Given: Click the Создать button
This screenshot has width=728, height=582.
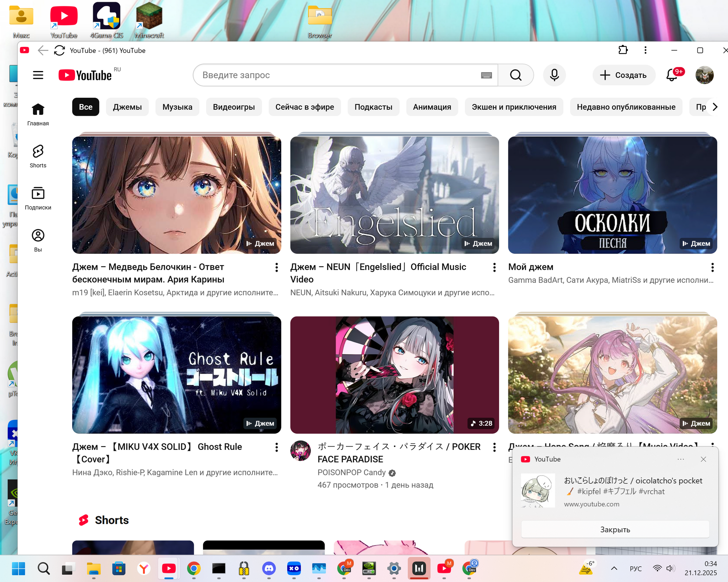Looking at the screenshot, I should [624, 75].
